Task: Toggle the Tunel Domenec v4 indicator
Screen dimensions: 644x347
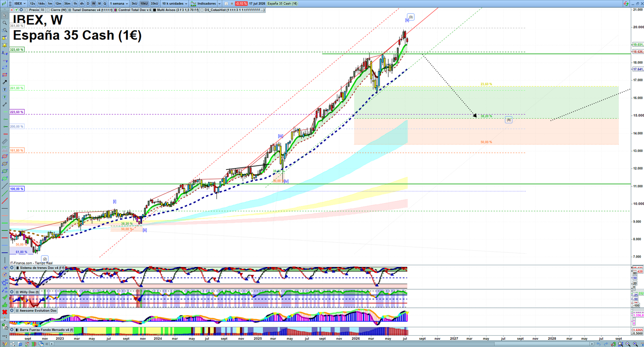Action: pyautogui.click(x=70, y=10)
